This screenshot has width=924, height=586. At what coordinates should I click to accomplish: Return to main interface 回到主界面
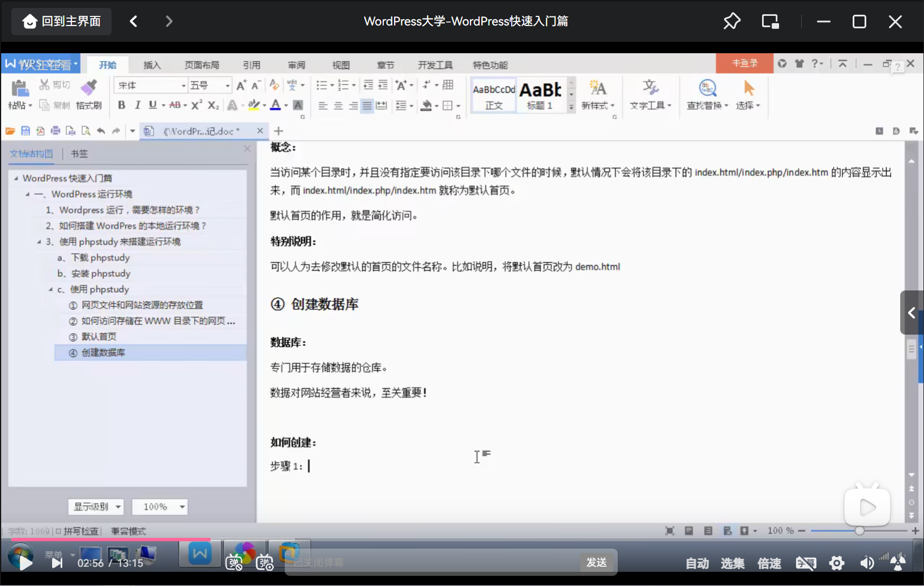click(62, 22)
